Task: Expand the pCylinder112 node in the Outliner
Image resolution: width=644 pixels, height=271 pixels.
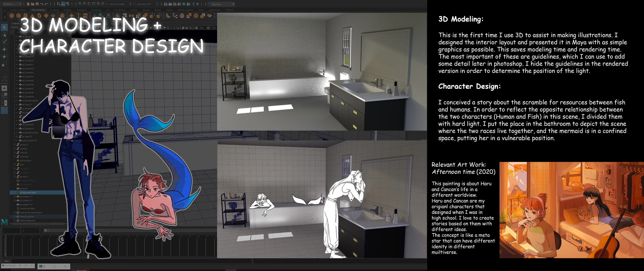Action: tap(15, 196)
